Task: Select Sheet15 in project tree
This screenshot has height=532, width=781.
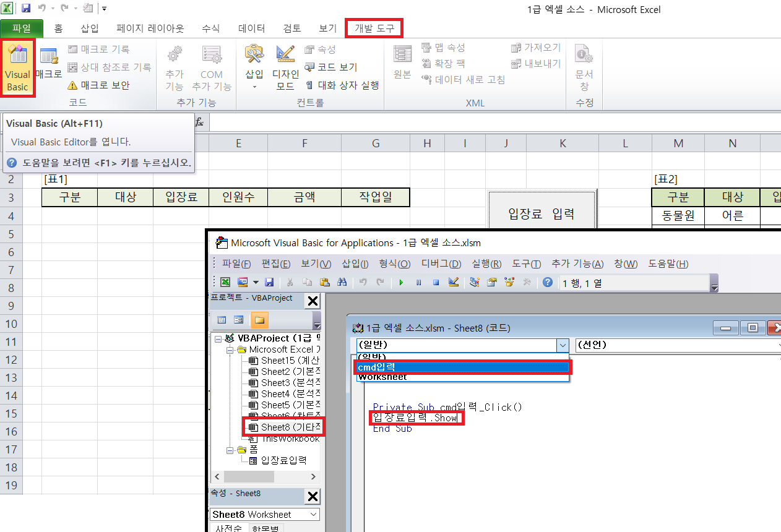Action: point(285,361)
